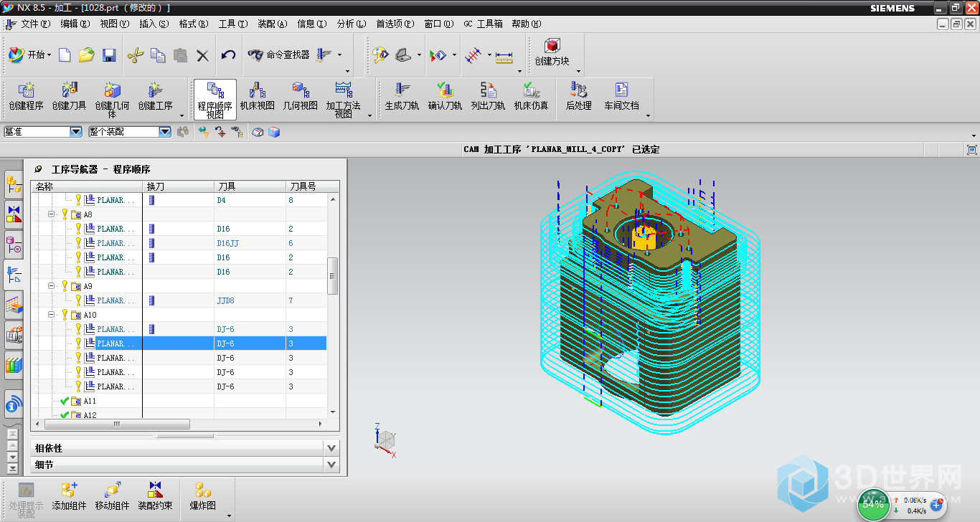The height and width of the screenshot is (522, 980).
Task: Click the measure distance ruler icon
Action: coord(504,55)
